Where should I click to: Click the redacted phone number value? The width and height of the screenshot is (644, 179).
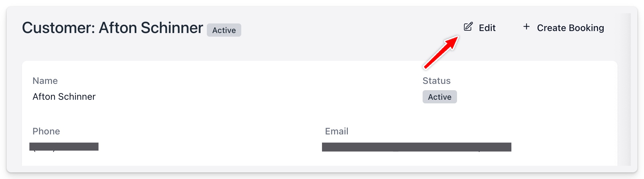coord(64,147)
